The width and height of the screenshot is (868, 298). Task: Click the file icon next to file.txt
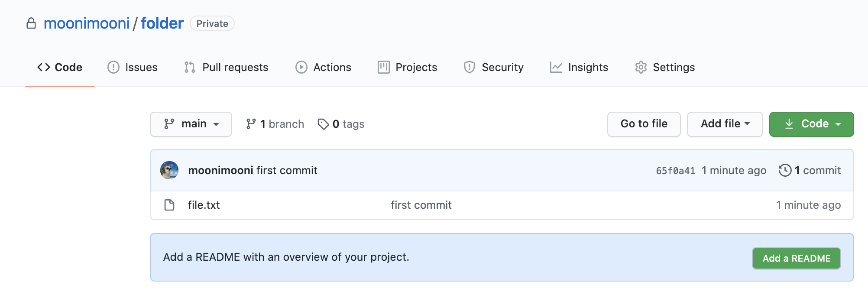169,205
